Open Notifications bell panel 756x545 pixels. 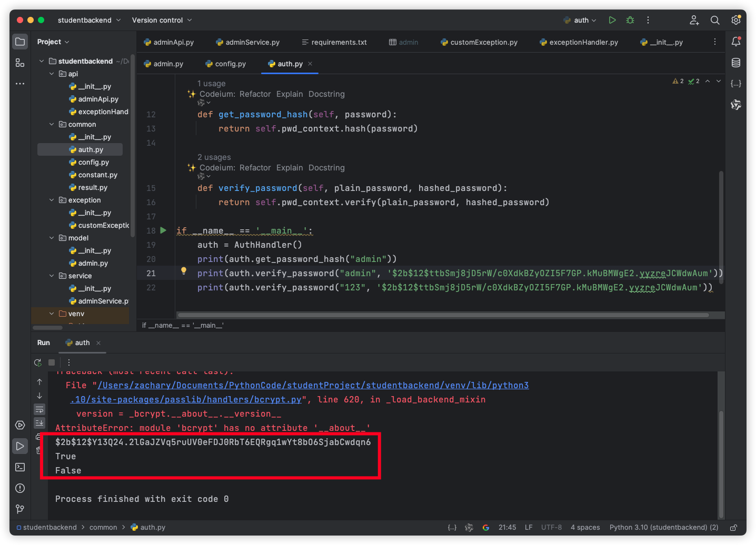(736, 42)
